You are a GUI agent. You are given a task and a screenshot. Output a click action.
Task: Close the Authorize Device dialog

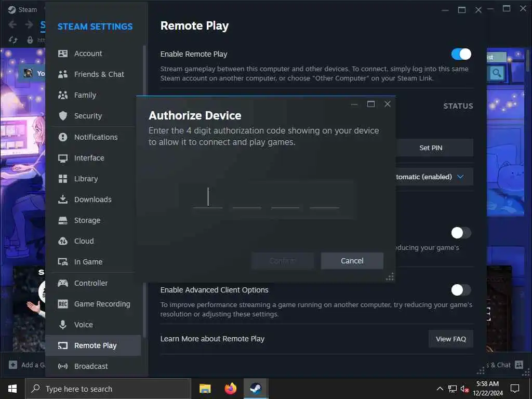pyautogui.click(x=388, y=104)
